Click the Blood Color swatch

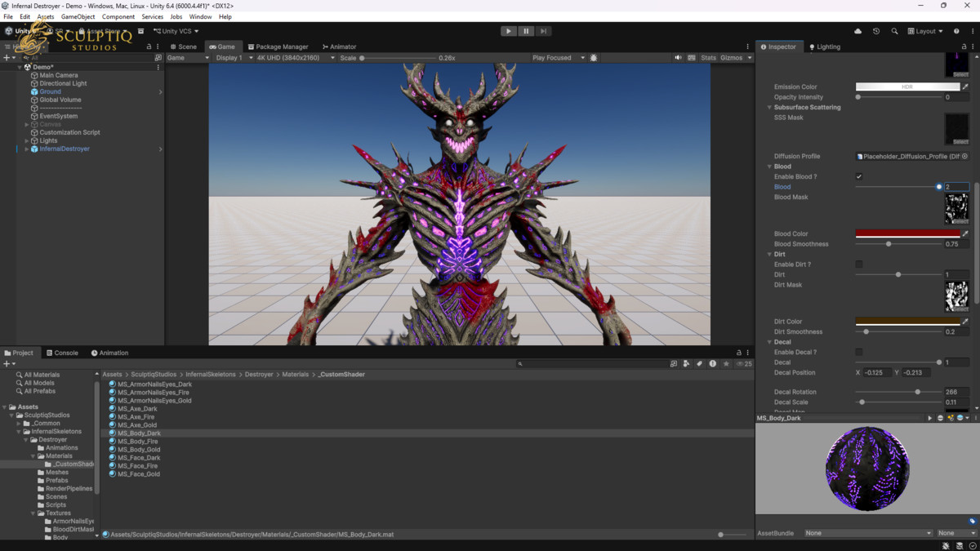(906, 233)
